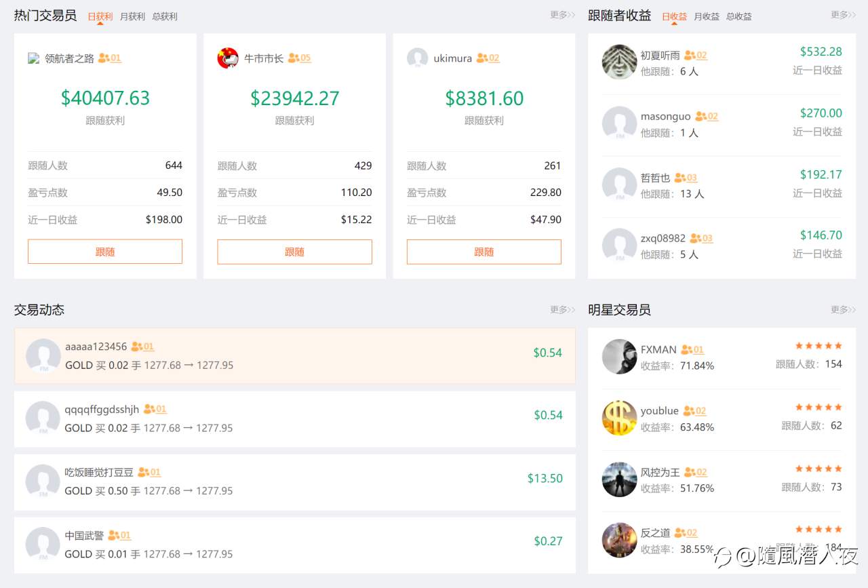Click aaaaa123456's default avatar
The width and height of the screenshot is (868, 588).
pos(43,356)
